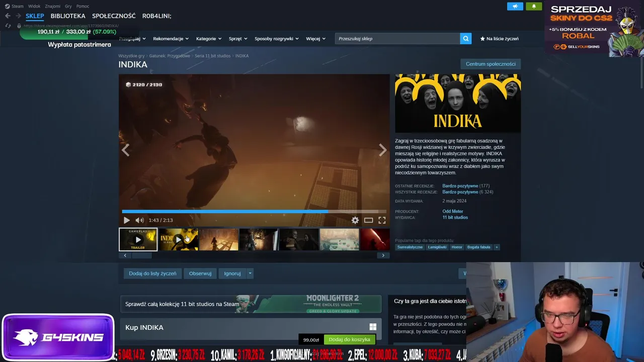Click the G4SKINS sponsor logo
Viewport: 644px width, 362px height.
[x=58, y=337]
